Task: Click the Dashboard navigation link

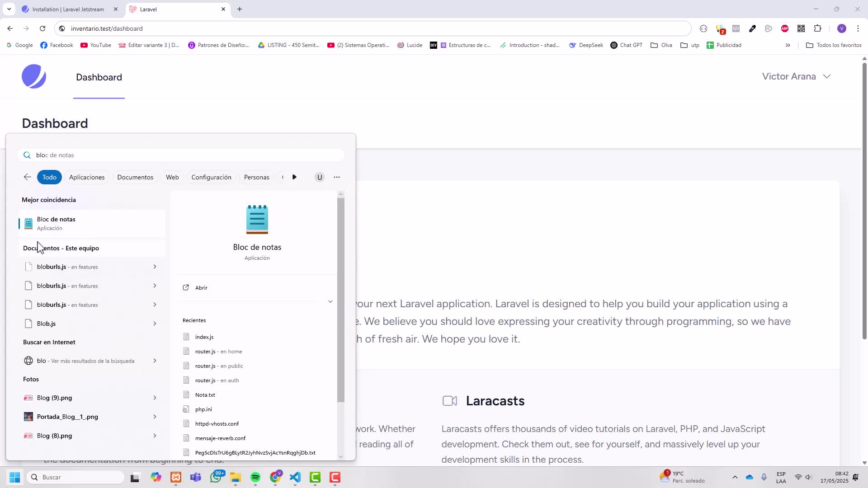Action: pos(99,77)
